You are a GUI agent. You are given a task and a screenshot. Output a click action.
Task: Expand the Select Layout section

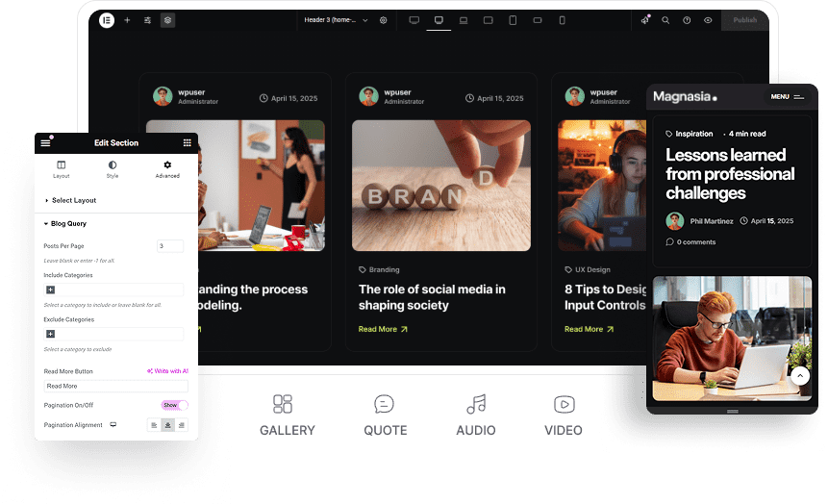pyautogui.click(x=73, y=200)
